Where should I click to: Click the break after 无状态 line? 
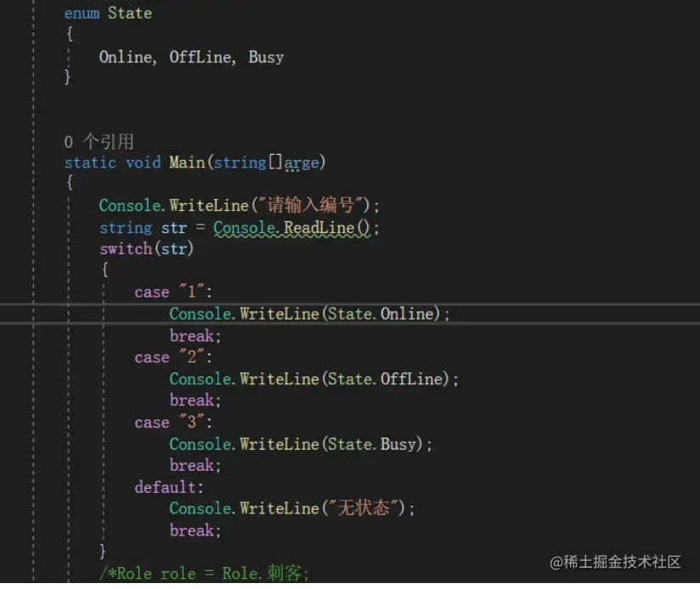195,530
